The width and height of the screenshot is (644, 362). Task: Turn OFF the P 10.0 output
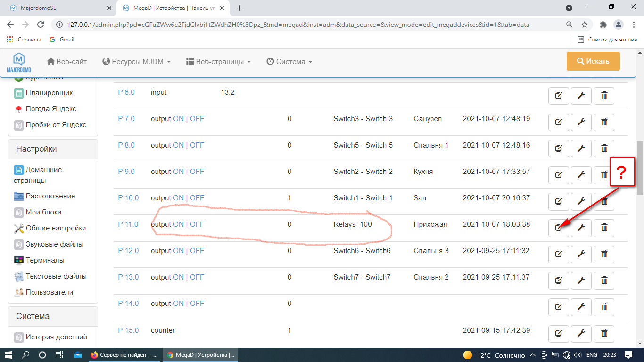(197, 198)
